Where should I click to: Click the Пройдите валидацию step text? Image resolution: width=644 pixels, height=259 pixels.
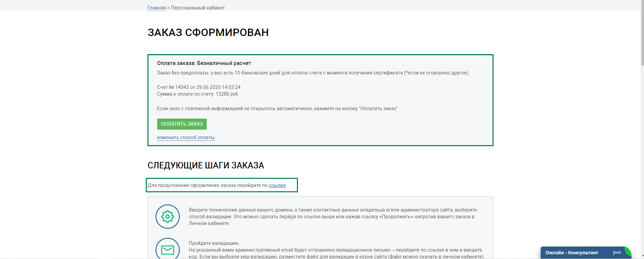[214, 243]
